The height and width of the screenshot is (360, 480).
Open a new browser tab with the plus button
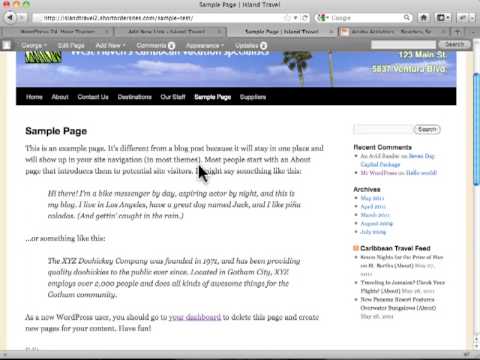tap(458, 32)
